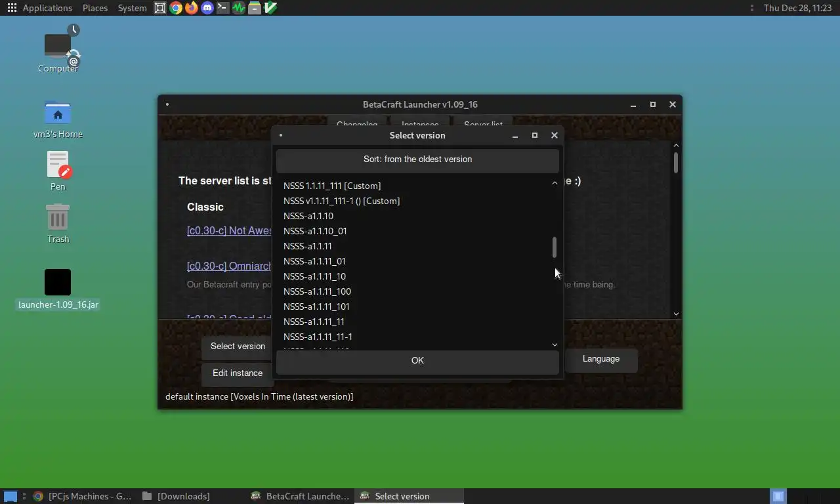Click the launcher server list scroll-down arrow
Image resolution: width=840 pixels, height=504 pixels.
[676, 314]
